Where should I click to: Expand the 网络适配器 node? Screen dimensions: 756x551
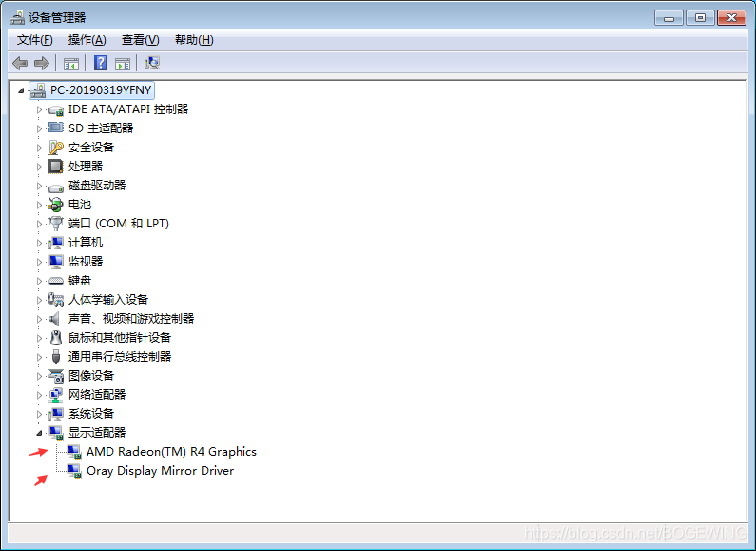click(x=39, y=395)
